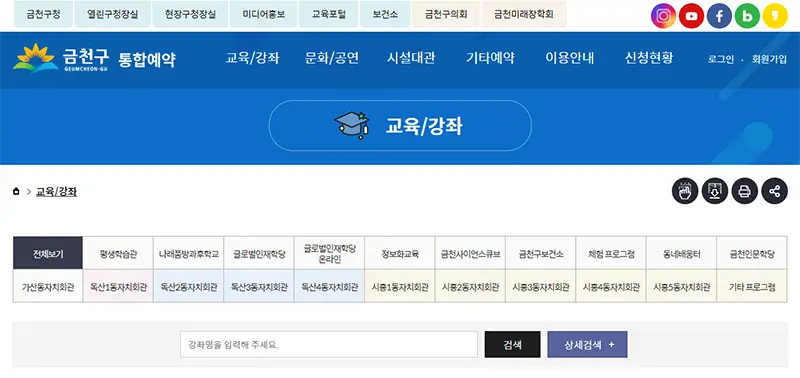The width and height of the screenshot is (800, 378).
Task: Share the page via share icon
Action: click(x=774, y=191)
